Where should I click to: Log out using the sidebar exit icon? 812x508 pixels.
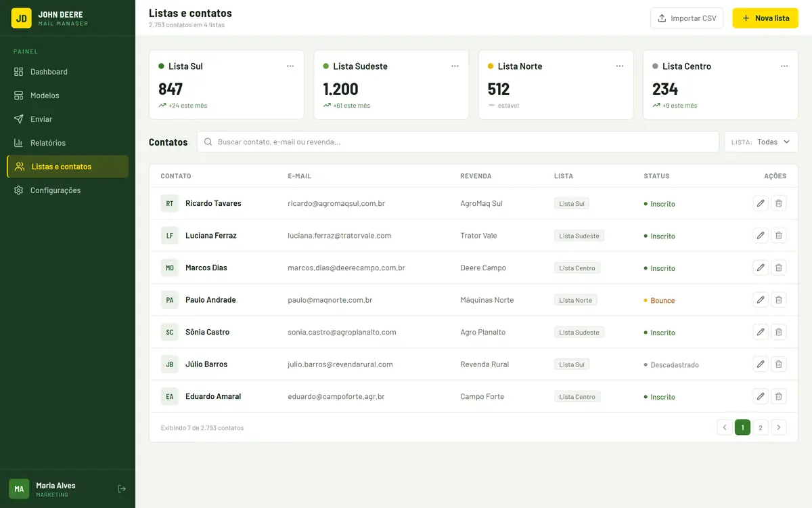(x=122, y=489)
